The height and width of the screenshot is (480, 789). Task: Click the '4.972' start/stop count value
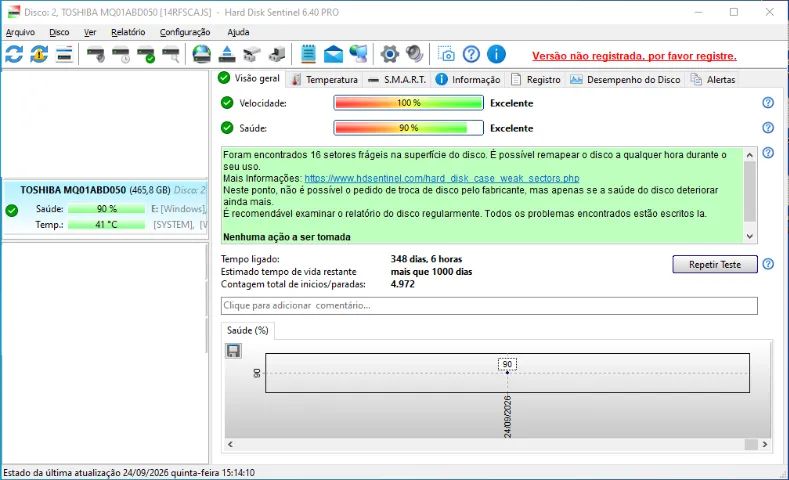[x=403, y=284]
